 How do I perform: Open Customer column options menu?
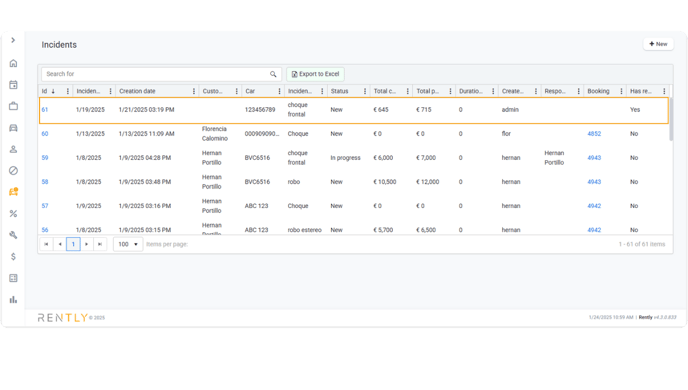pyautogui.click(x=236, y=91)
